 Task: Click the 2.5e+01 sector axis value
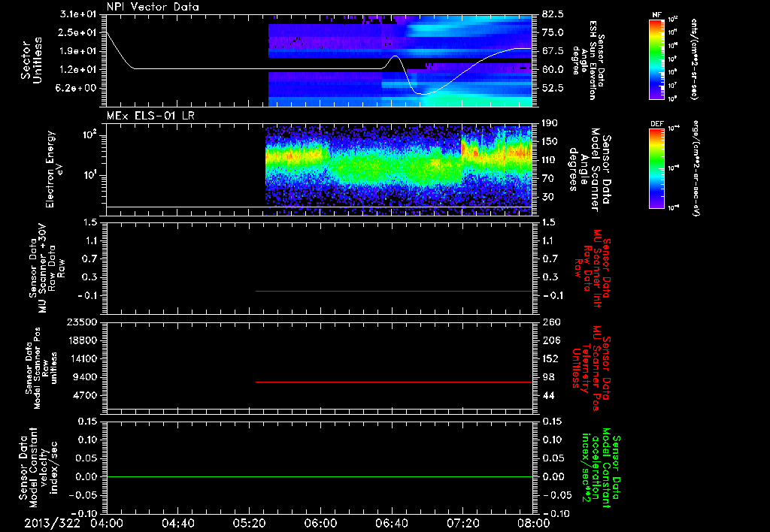click(x=77, y=32)
